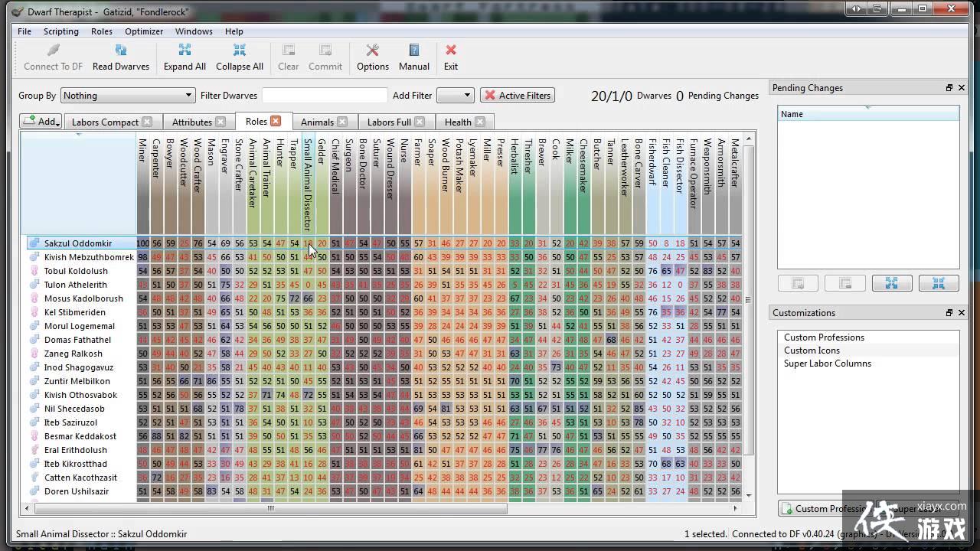This screenshot has height=551, width=980.
Task: Click collapse-all arrows button in Pending Changes panel
Action: pyautogui.click(x=938, y=283)
